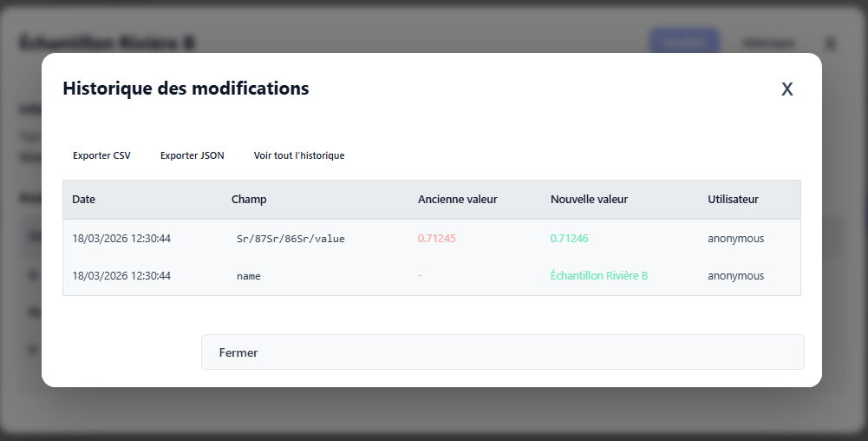
Task: Click the Date column header
Action: [x=84, y=200]
